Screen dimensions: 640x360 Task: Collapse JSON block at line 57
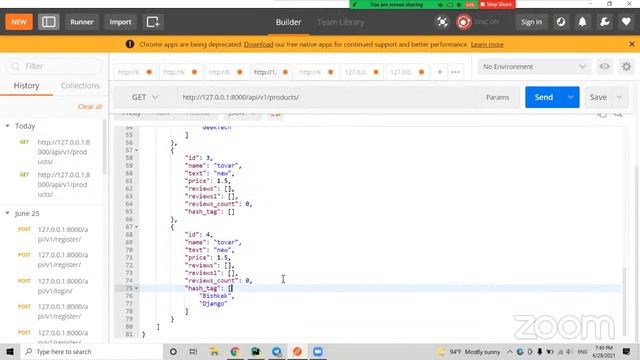click(x=136, y=150)
